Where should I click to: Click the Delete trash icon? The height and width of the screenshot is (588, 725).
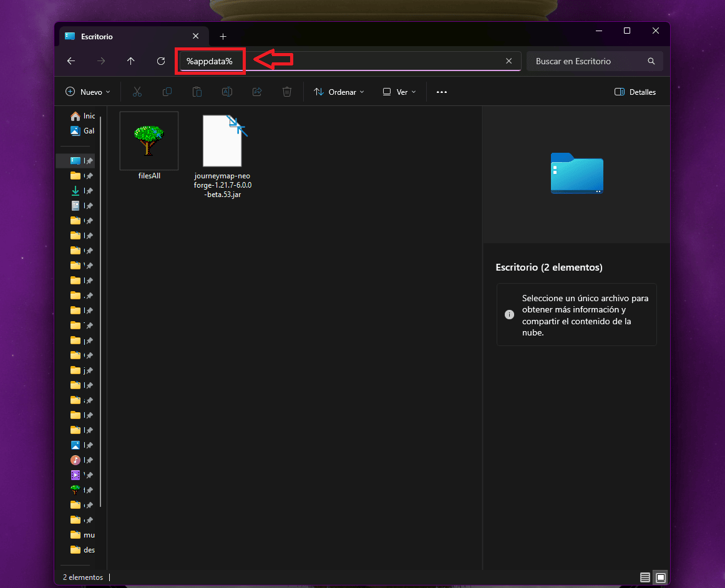point(287,92)
